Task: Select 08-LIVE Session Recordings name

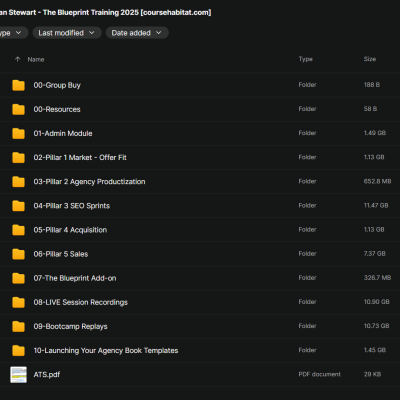Action: tap(81, 302)
